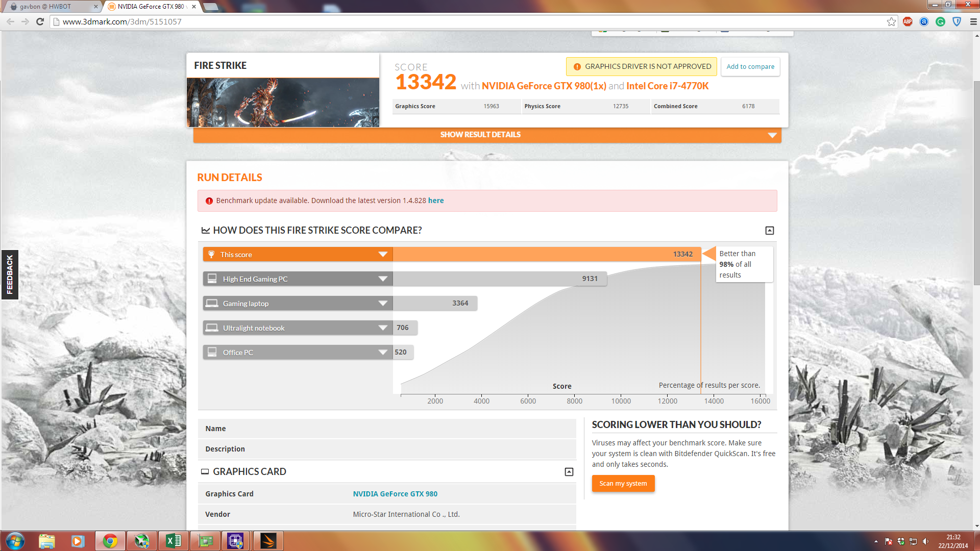The image size is (980, 551).
Task: Collapse the Graphics Card section
Action: coord(569,472)
